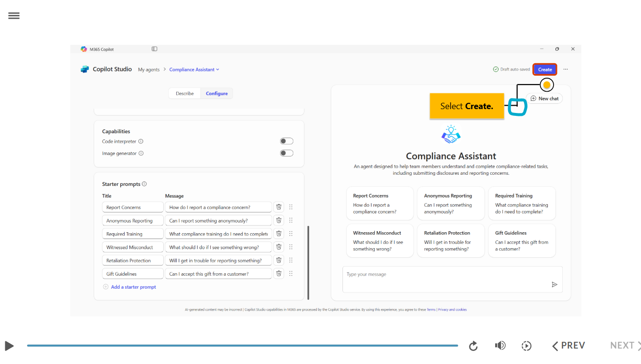Viewport: 641px width, 364px height.
Task: Delete the Gift Guidelines prompt
Action: click(x=279, y=273)
